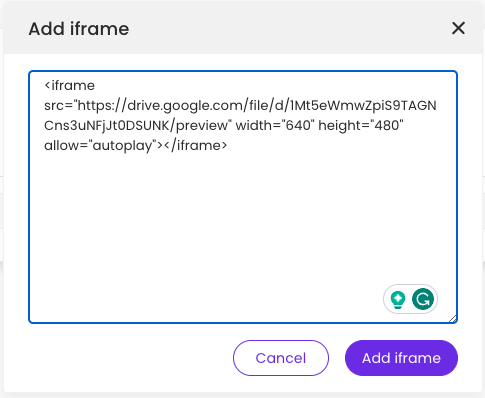Click the Add iframe dialog title

pos(79,29)
